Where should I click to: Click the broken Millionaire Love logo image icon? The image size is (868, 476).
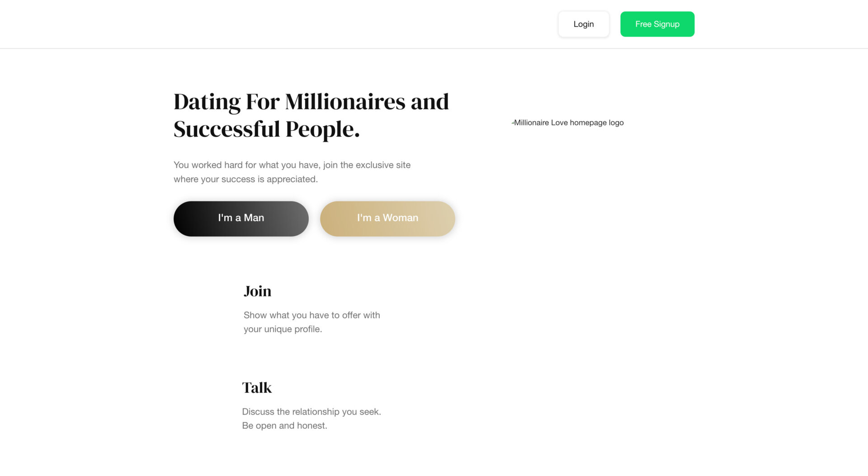513,122
